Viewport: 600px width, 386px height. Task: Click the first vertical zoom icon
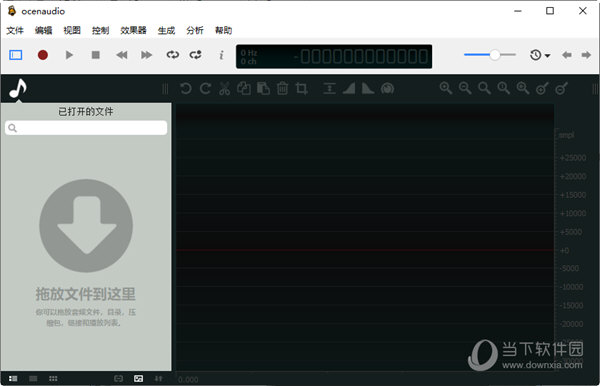point(542,88)
